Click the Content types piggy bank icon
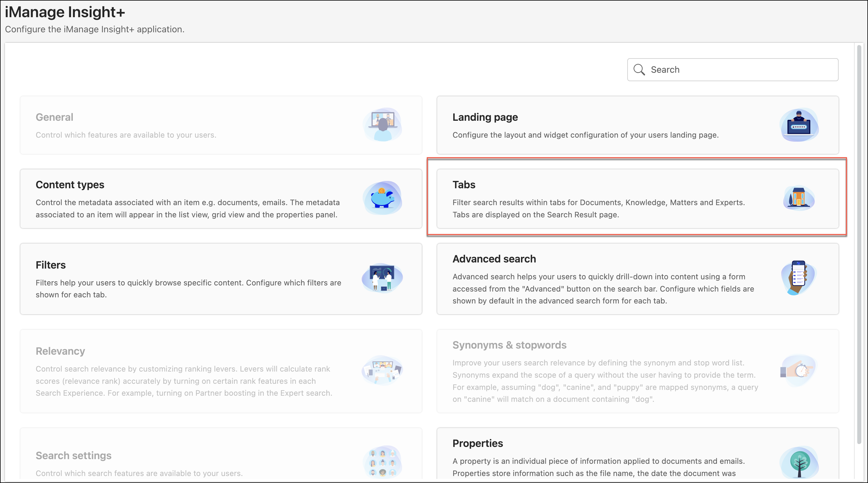 click(383, 198)
